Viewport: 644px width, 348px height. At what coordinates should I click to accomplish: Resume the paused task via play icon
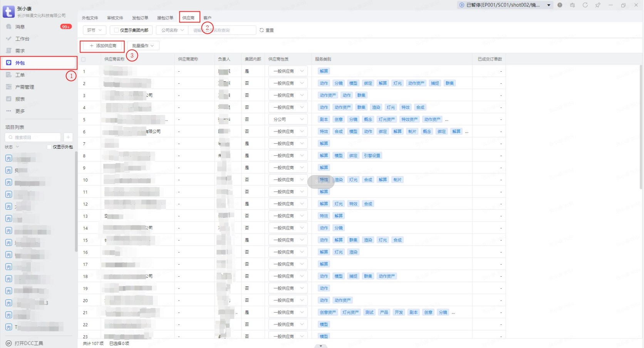point(462,5)
